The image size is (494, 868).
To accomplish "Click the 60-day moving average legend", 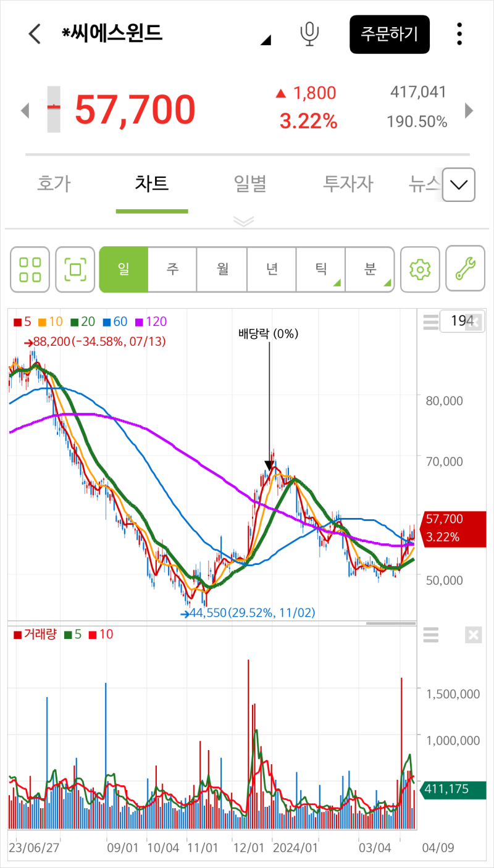I will tap(115, 322).
